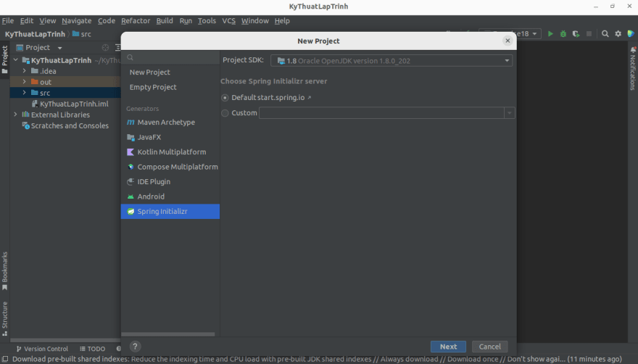Collapse the KyThuatLapTrinh root node
The width and height of the screenshot is (638, 364).
tap(15, 60)
